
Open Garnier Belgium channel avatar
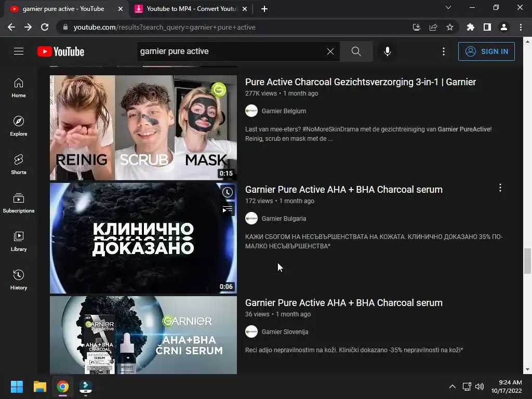click(251, 111)
